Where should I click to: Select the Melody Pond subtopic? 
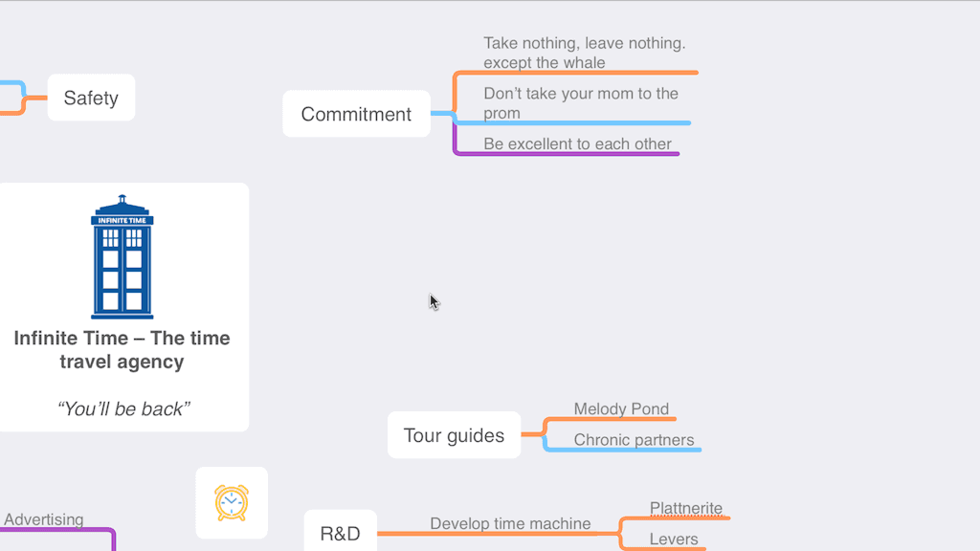click(x=621, y=408)
